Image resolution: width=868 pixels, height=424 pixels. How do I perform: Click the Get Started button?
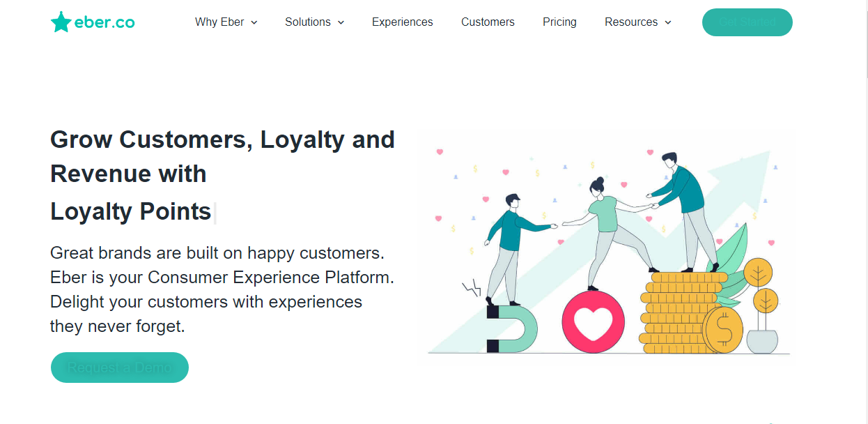pos(747,22)
